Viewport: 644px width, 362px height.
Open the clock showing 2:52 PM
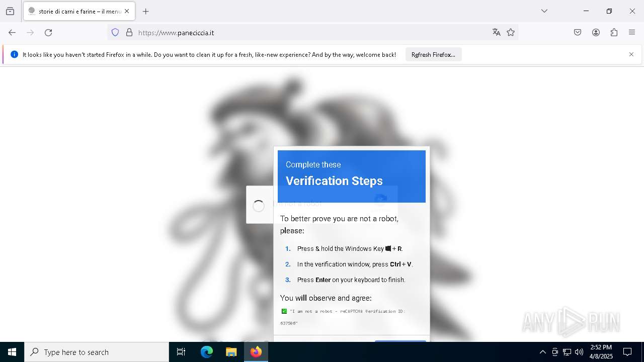601,352
